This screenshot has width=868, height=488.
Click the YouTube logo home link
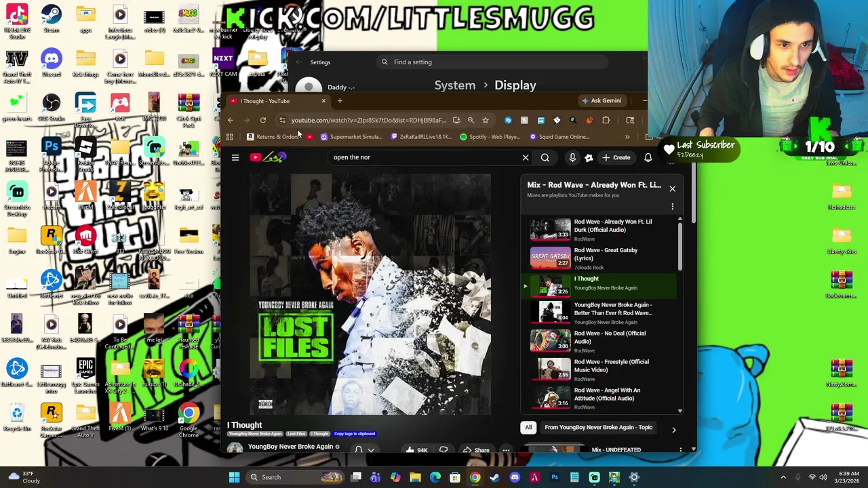tap(269, 157)
